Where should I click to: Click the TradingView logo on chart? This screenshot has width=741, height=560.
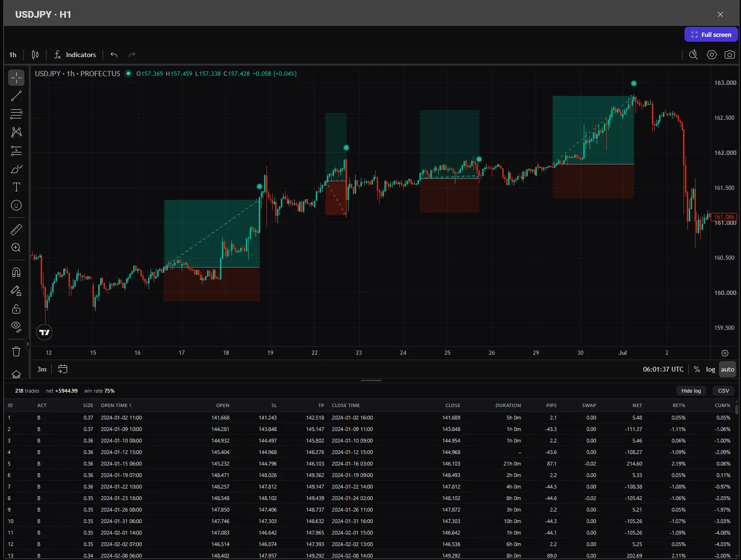[x=45, y=332]
